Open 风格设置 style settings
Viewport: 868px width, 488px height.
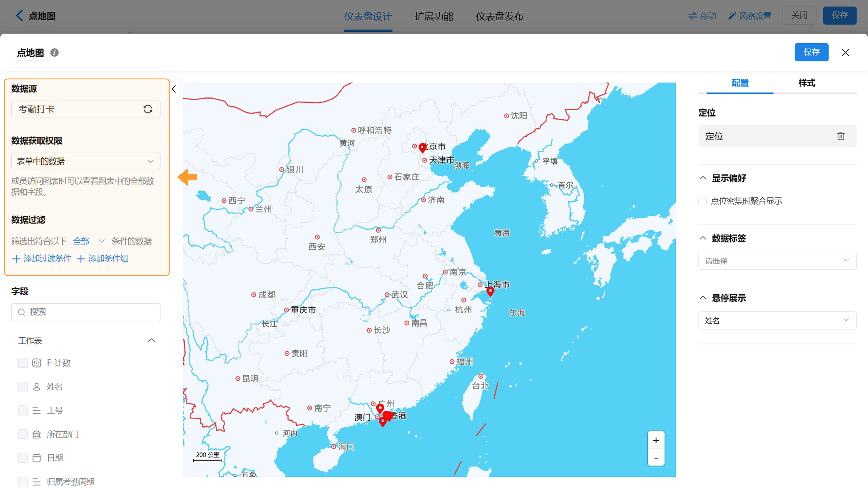tap(750, 16)
